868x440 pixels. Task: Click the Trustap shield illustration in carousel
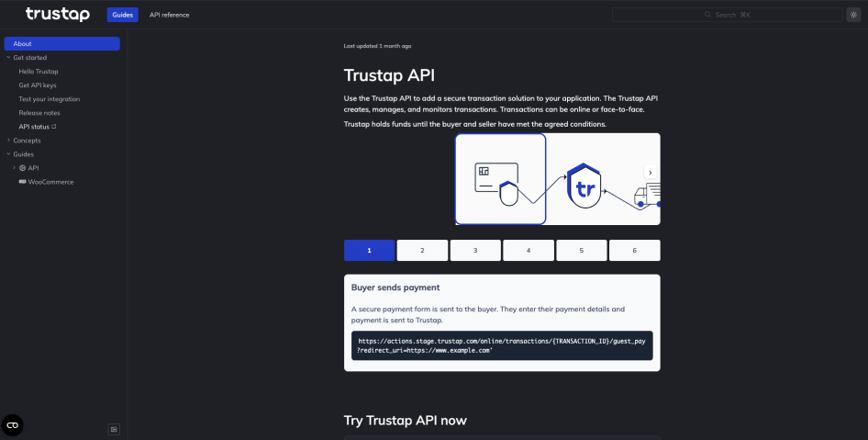584,186
